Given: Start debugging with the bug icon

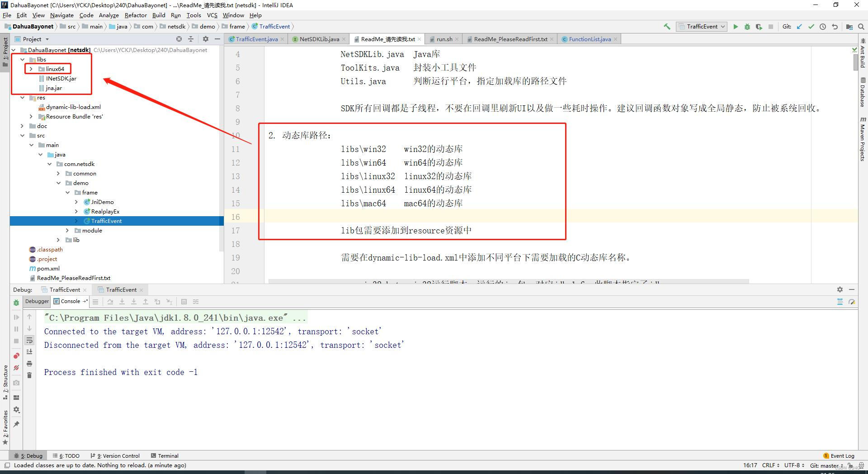Looking at the screenshot, I should coord(747,27).
